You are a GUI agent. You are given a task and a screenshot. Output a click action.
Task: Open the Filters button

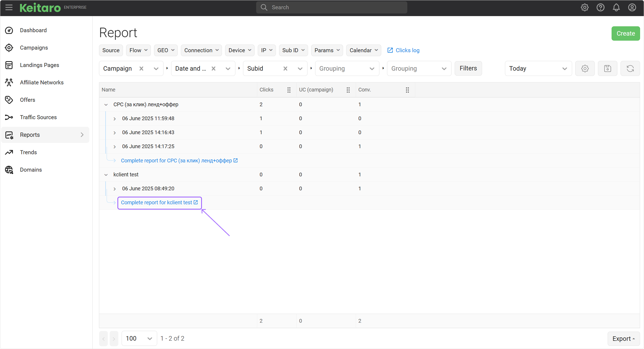468,69
